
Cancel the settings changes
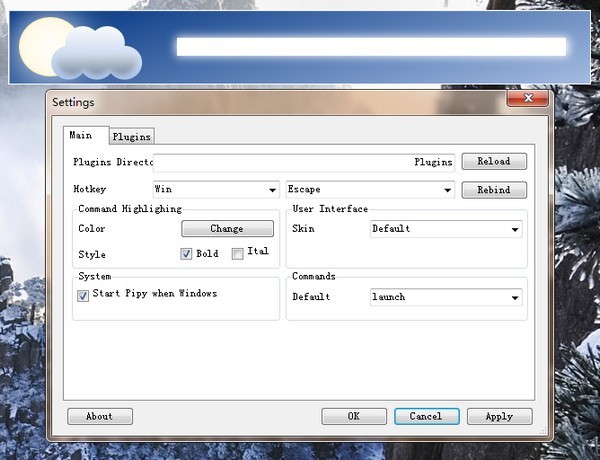click(426, 416)
